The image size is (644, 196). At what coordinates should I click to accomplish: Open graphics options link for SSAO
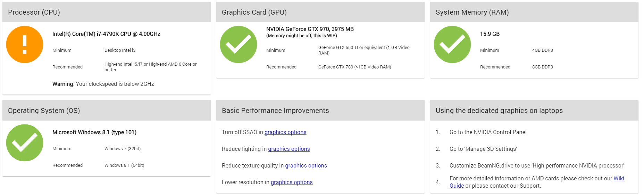click(x=285, y=132)
